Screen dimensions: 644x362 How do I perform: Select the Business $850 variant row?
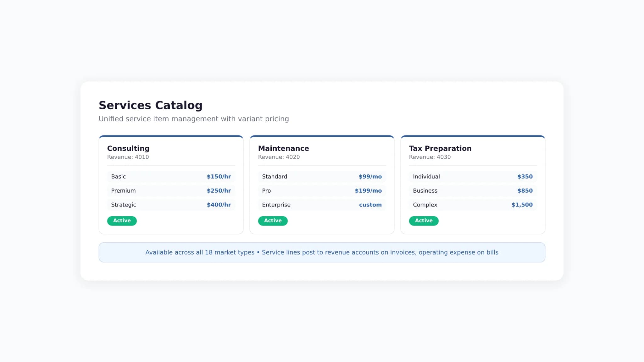coord(473,191)
